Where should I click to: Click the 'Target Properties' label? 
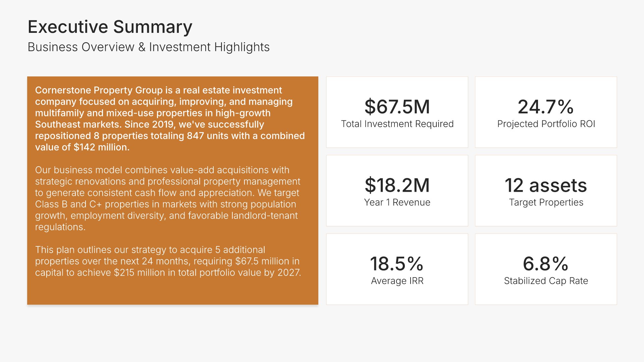tap(546, 202)
